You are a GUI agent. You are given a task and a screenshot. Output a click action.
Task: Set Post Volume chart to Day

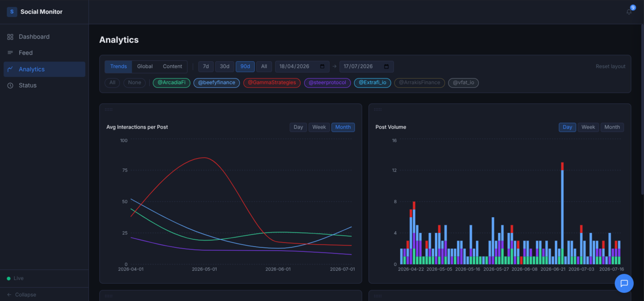coord(567,127)
